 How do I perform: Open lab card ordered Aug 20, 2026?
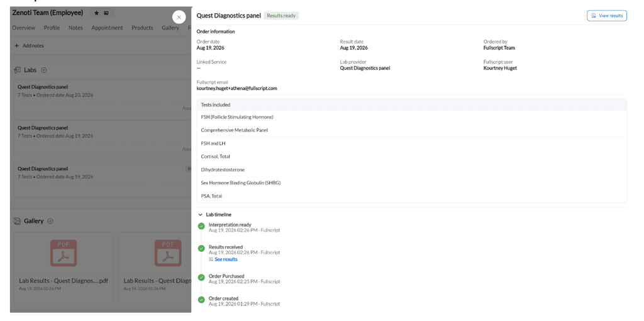coord(103,97)
